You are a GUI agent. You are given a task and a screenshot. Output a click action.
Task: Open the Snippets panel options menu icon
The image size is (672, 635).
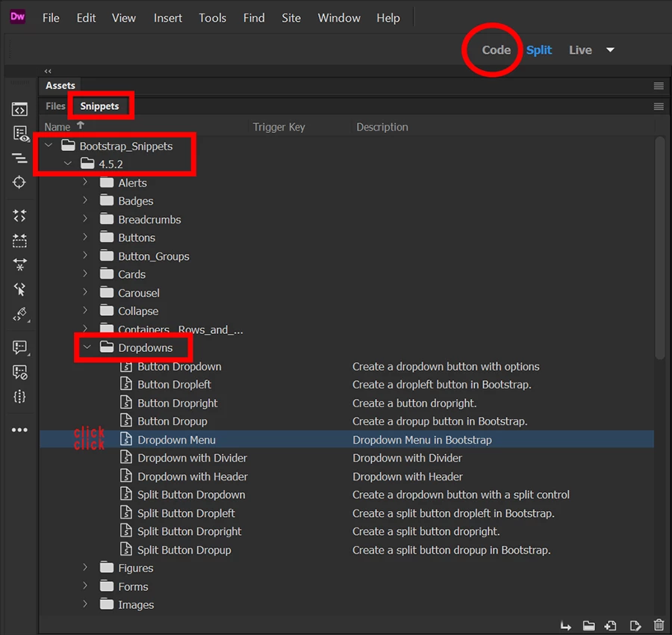point(659,106)
